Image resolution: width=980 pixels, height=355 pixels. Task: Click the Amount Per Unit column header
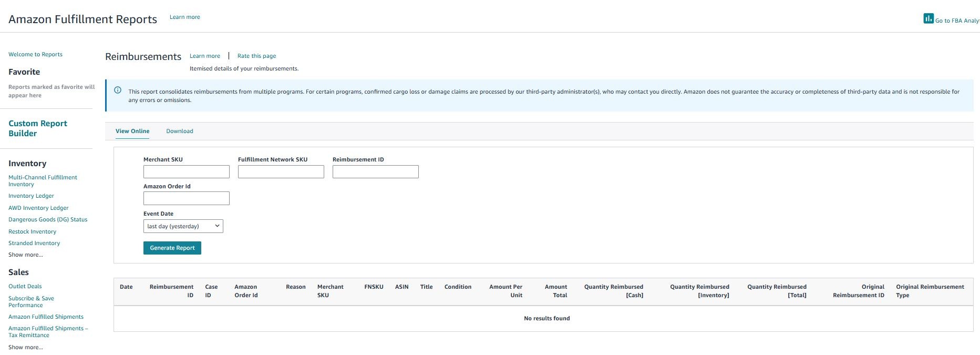point(506,291)
